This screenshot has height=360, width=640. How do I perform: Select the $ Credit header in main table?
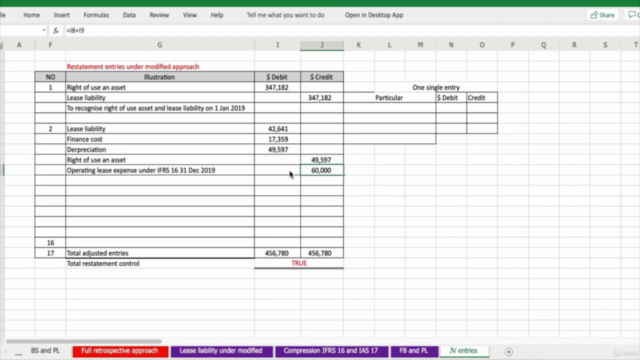(x=322, y=77)
